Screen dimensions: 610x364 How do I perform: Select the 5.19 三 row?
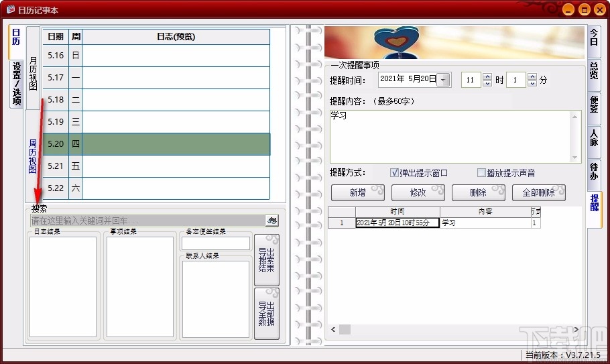coord(156,122)
